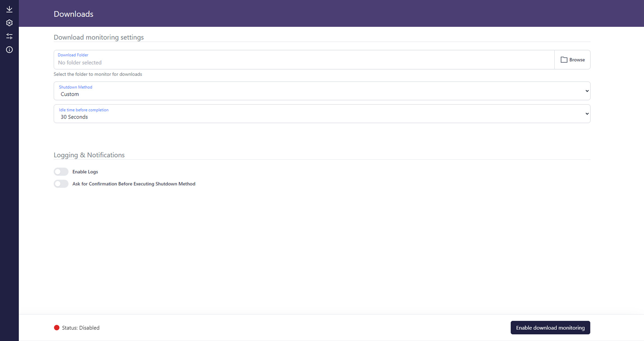This screenshot has height=341, width=644.
Task: Click the red status indicator dot
Action: click(57, 328)
